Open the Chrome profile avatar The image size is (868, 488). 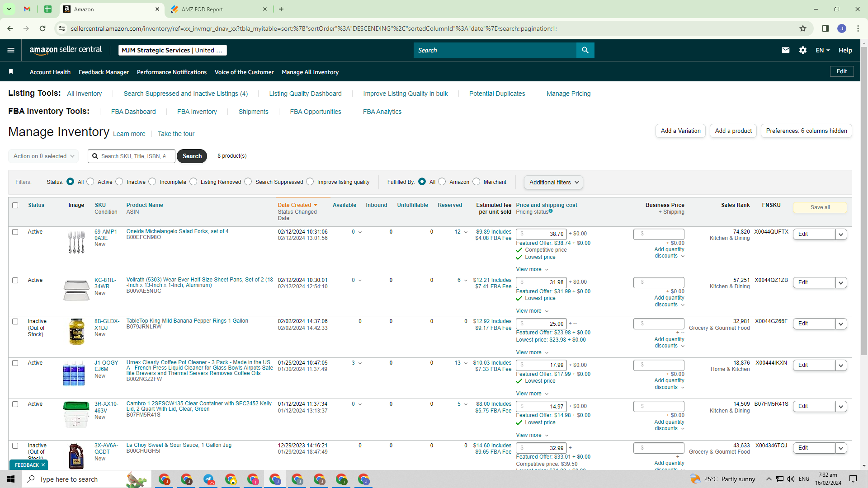(842, 28)
